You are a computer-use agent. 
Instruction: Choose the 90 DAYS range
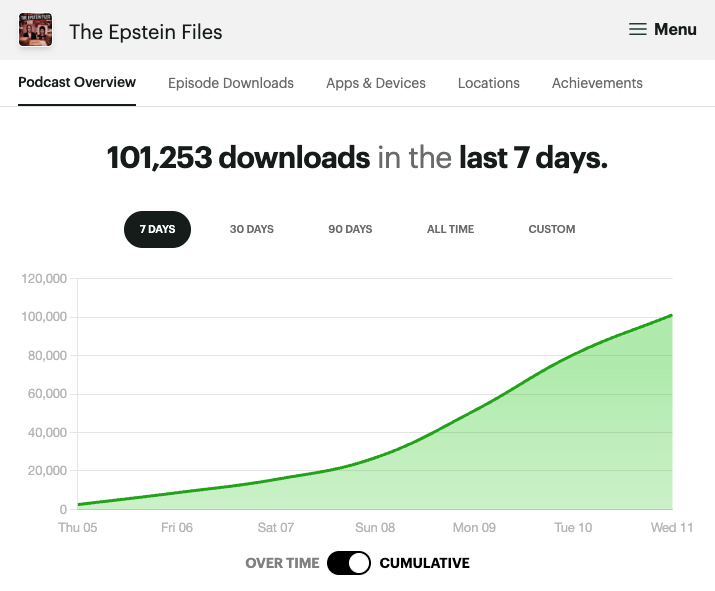click(350, 229)
